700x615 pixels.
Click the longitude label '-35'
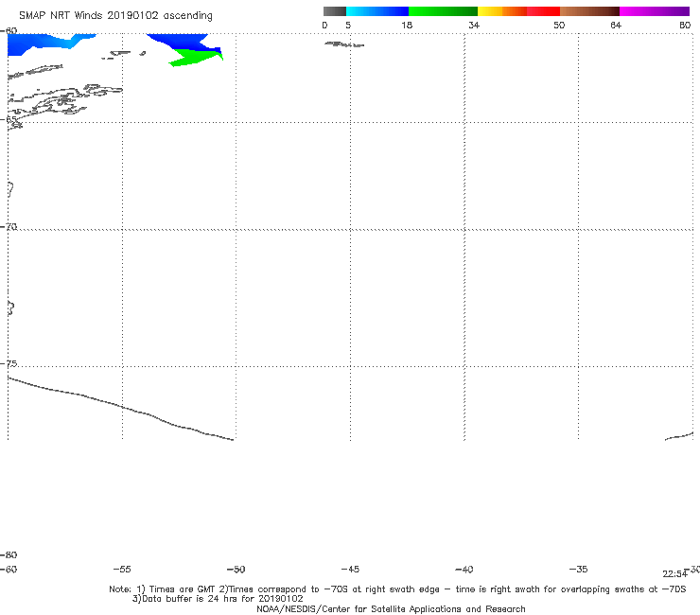[x=578, y=570]
